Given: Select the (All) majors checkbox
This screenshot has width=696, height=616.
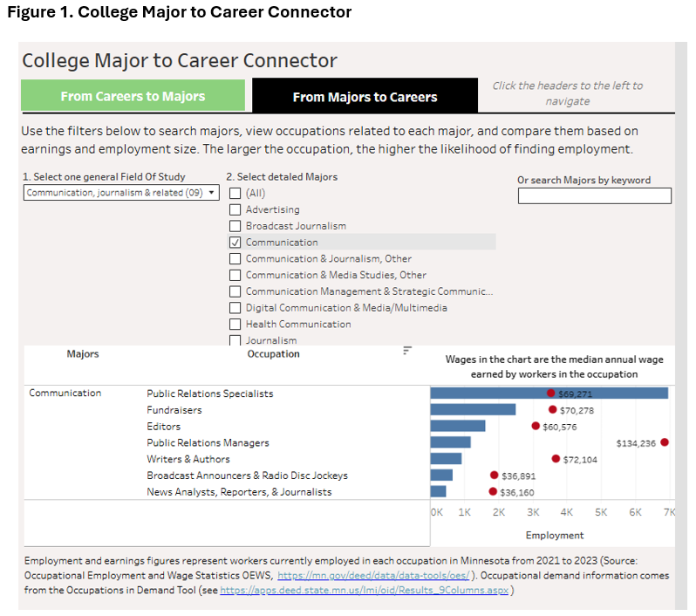Looking at the screenshot, I should tap(235, 193).
